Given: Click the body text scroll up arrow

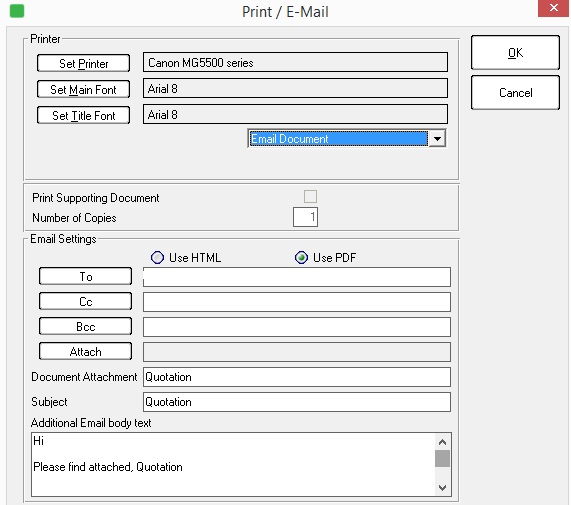Looking at the screenshot, I should click(442, 442).
